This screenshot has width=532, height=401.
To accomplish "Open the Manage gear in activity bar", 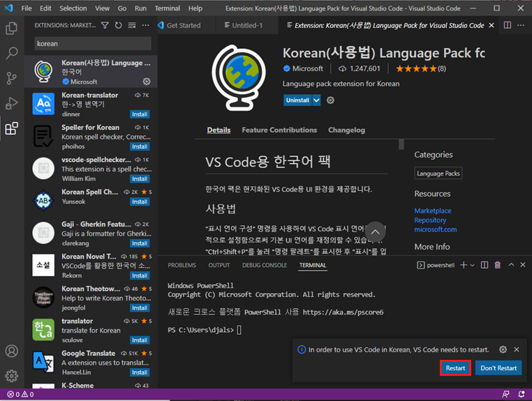I will (12, 376).
